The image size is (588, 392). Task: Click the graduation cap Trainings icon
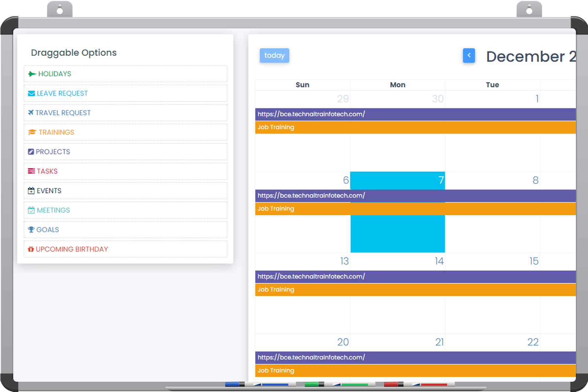32,132
